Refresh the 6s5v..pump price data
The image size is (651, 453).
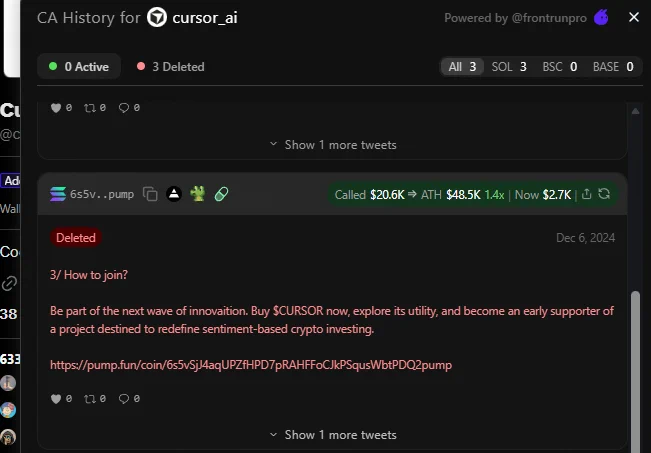pos(604,194)
